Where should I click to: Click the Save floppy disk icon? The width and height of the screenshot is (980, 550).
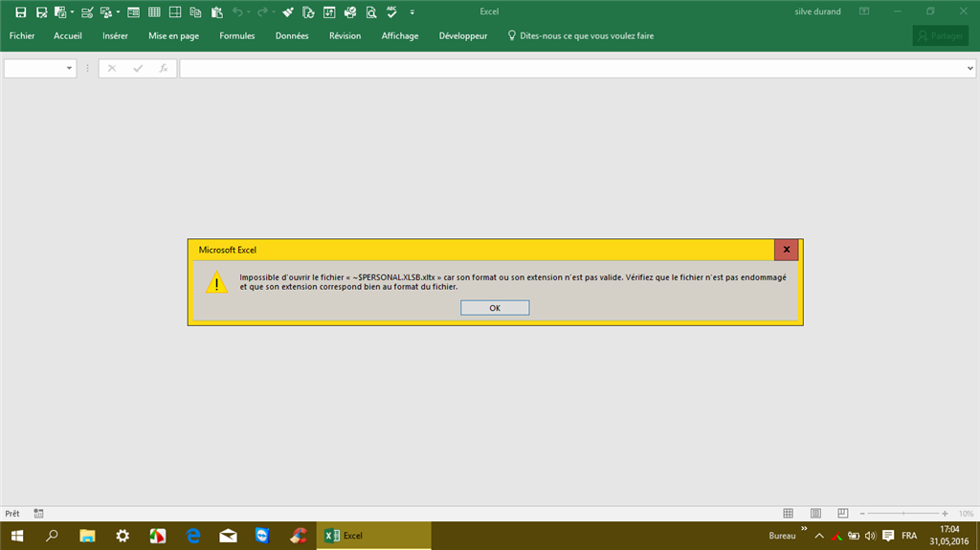click(x=21, y=11)
